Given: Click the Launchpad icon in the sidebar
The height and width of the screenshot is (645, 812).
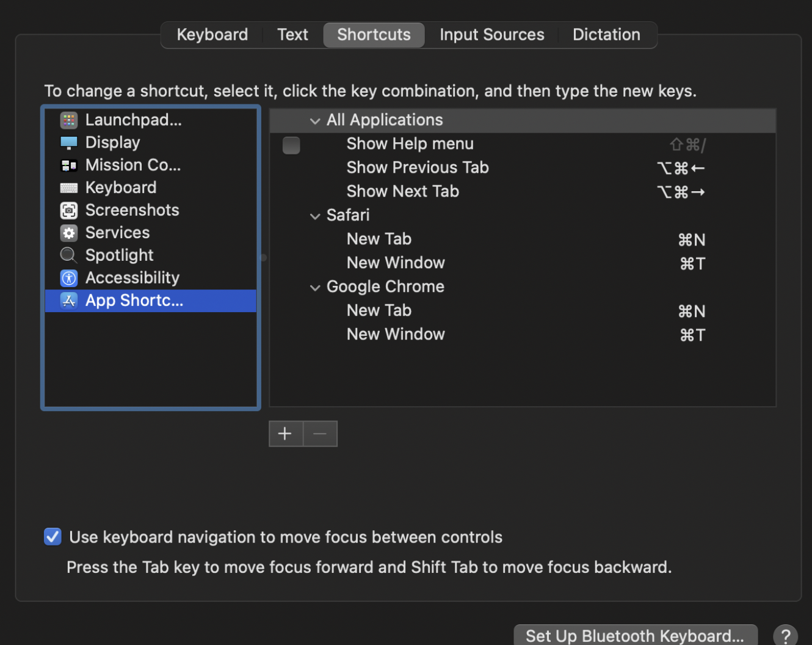Looking at the screenshot, I should (69, 120).
